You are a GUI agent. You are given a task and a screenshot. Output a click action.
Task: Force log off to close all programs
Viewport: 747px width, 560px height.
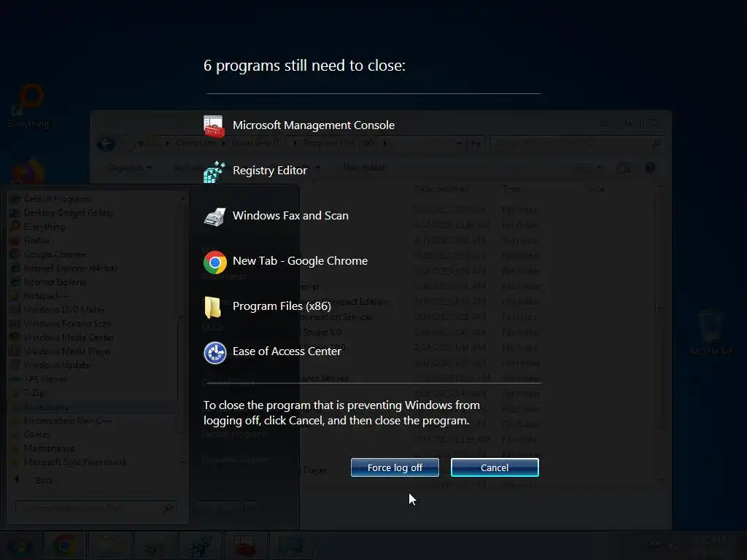pyautogui.click(x=395, y=467)
